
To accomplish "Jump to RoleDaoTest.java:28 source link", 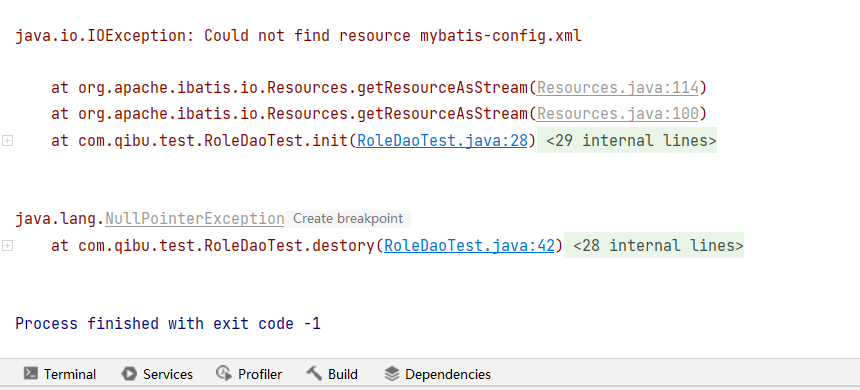I will (x=442, y=141).
